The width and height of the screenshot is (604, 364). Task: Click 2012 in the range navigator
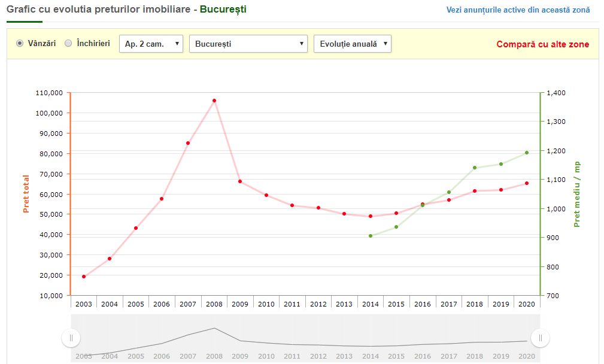tap(318, 356)
